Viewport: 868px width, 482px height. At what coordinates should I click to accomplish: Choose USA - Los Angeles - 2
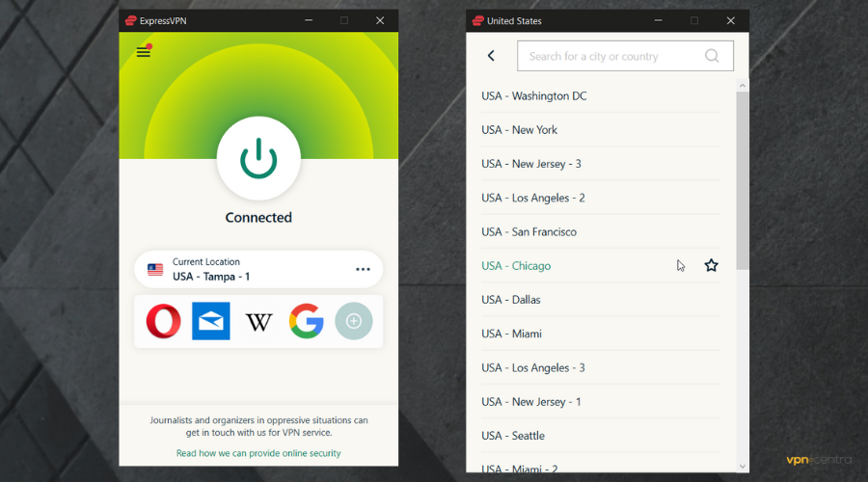601,199
